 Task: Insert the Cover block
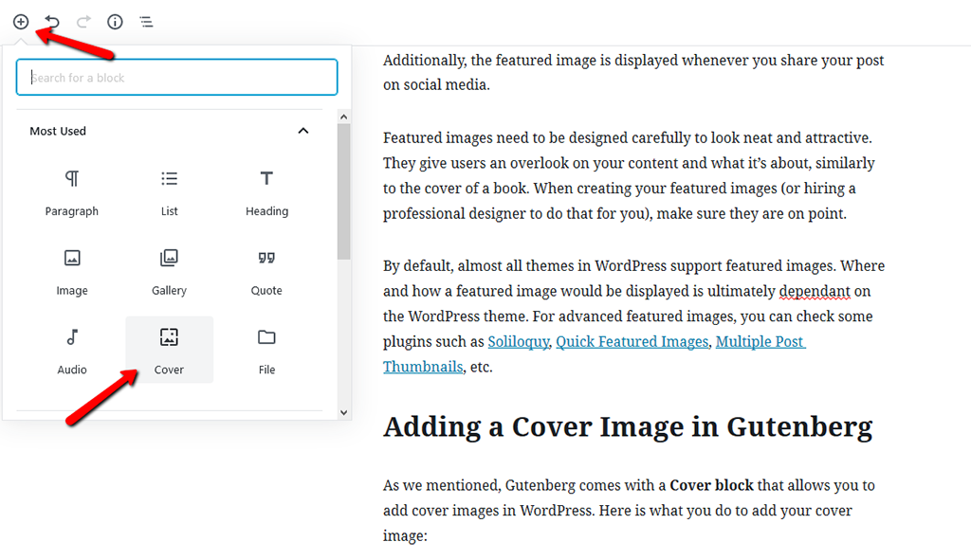(x=169, y=351)
